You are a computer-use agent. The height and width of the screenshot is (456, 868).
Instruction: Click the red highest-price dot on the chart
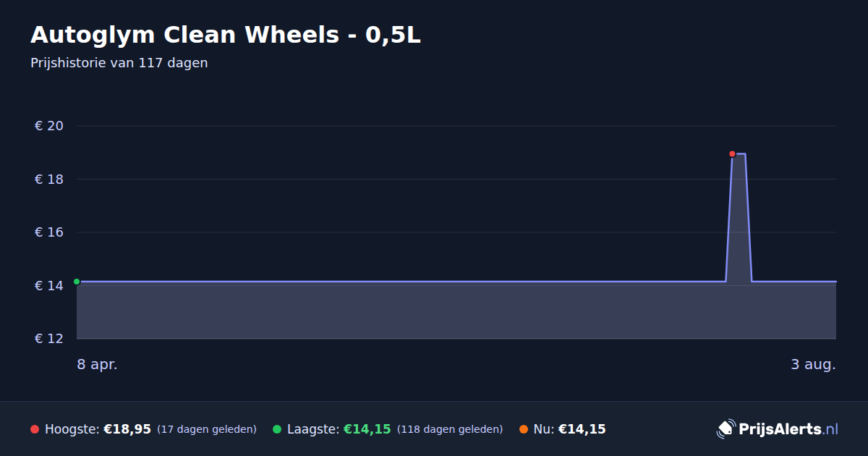[732, 153]
